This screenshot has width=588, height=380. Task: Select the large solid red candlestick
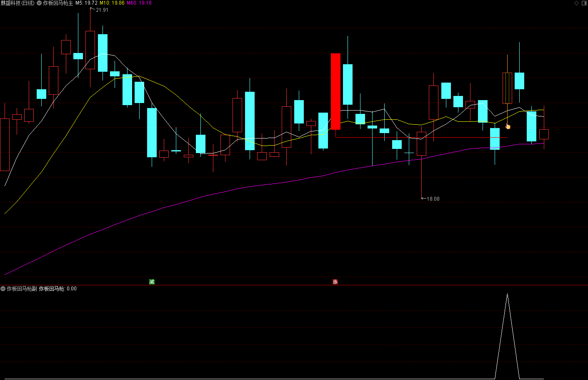tap(335, 91)
